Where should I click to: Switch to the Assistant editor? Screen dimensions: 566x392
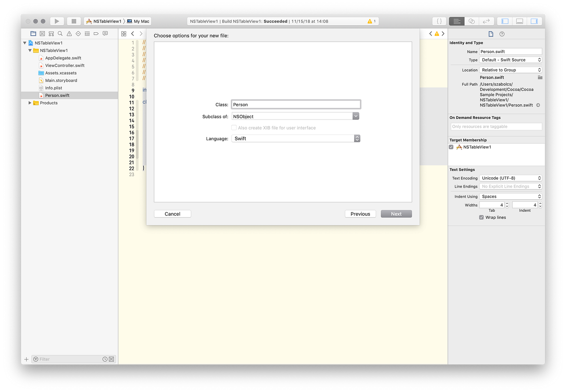tap(471, 21)
